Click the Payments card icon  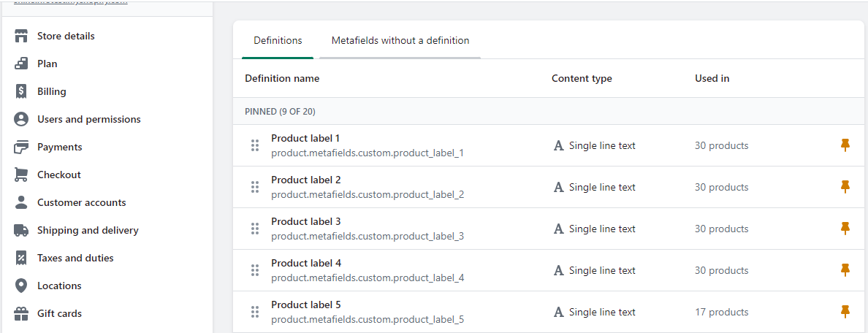coord(22,147)
